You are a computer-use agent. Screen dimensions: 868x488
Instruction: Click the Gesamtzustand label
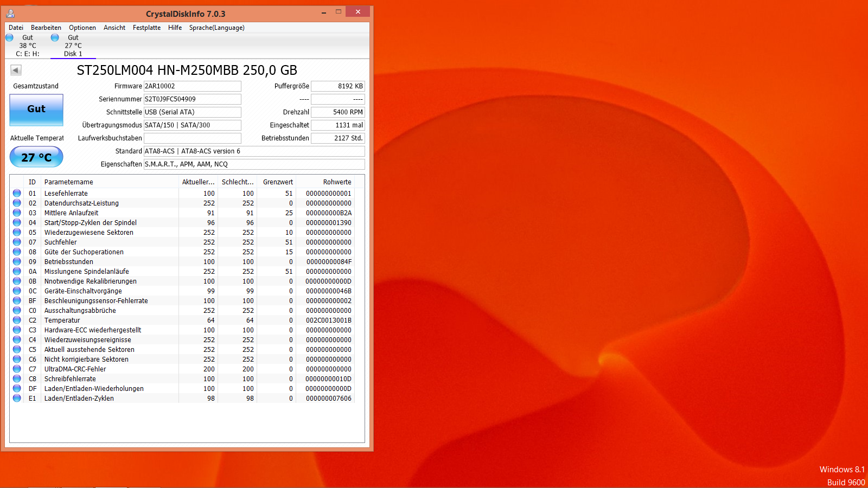36,86
